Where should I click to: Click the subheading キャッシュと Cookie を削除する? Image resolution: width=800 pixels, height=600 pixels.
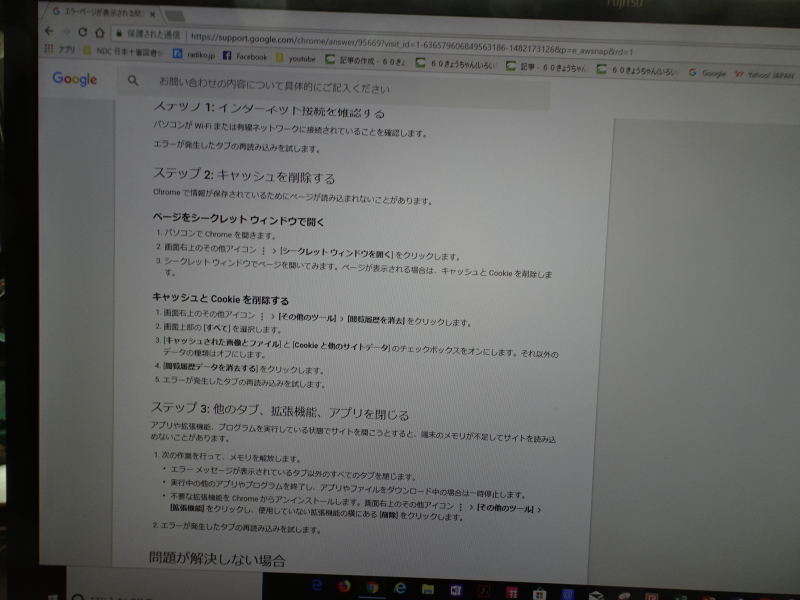(220, 298)
